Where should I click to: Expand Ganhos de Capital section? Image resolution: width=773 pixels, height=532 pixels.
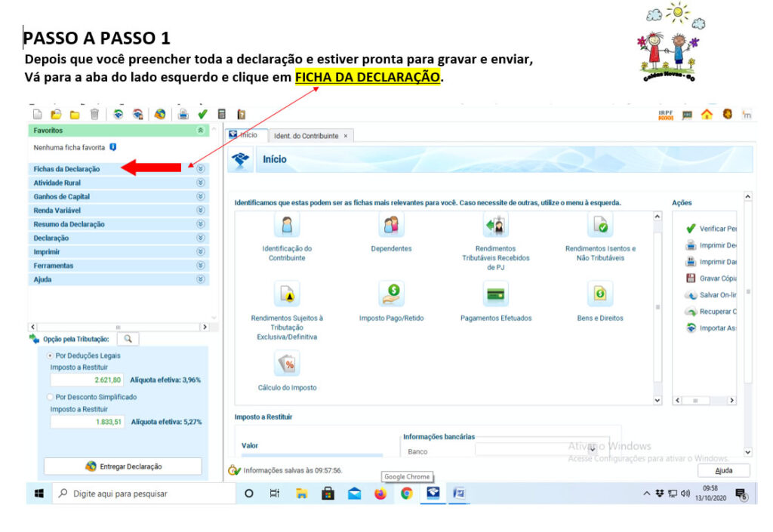pos(201,197)
